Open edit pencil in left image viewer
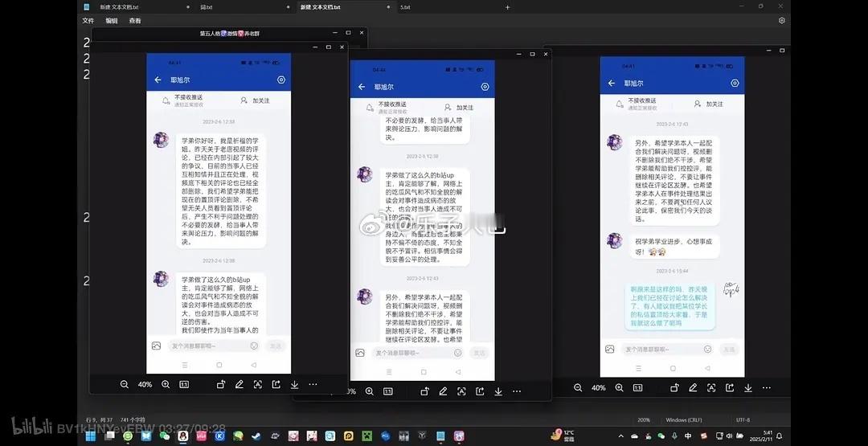Screen dimensions: 868x446 tap(240, 385)
